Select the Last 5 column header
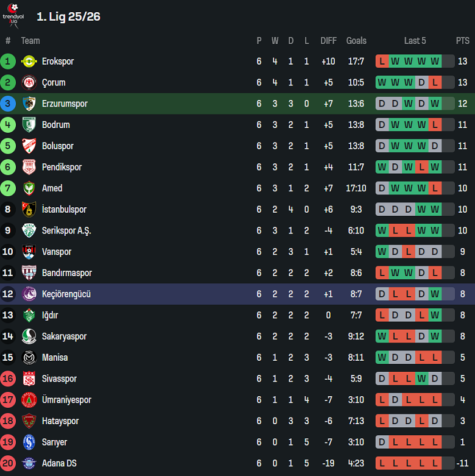 coord(415,41)
